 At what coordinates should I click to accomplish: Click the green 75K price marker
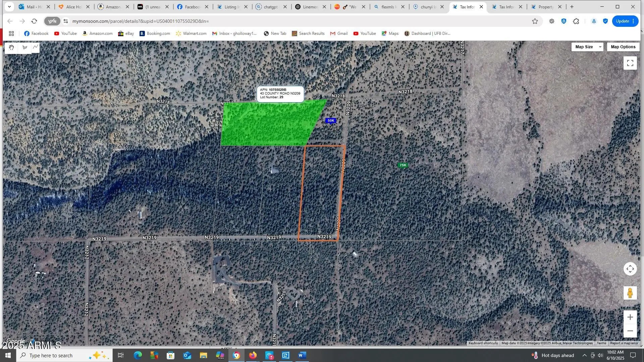click(402, 165)
